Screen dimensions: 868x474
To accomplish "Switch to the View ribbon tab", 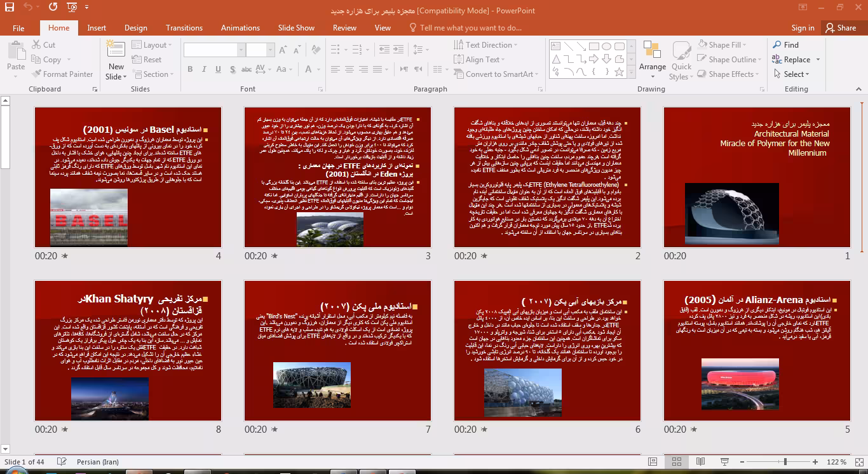I will click(x=383, y=28).
